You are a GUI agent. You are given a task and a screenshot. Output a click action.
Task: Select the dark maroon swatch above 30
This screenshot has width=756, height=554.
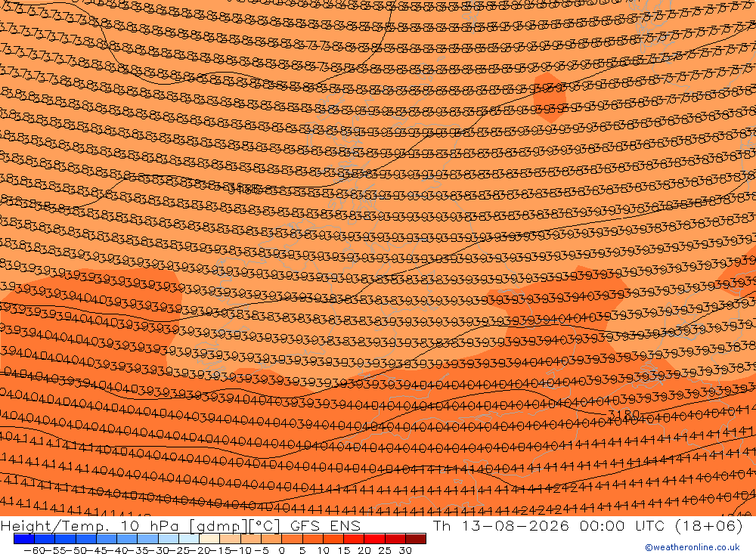[416, 539]
